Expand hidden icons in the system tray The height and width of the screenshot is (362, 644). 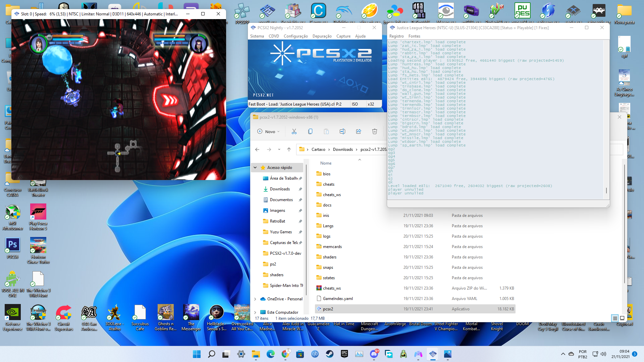click(x=563, y=354)
